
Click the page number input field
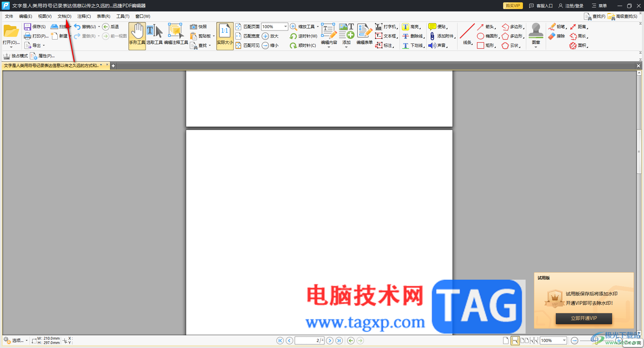coord(309,341)
